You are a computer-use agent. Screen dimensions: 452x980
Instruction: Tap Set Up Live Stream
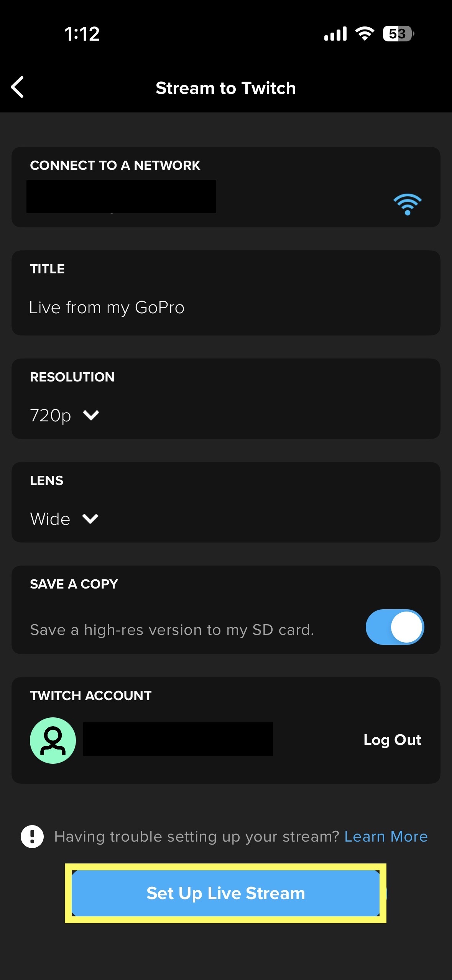(x=227, y=893)
